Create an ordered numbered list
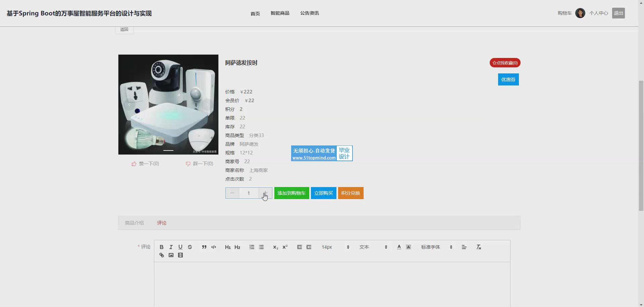 click(252, 247)
